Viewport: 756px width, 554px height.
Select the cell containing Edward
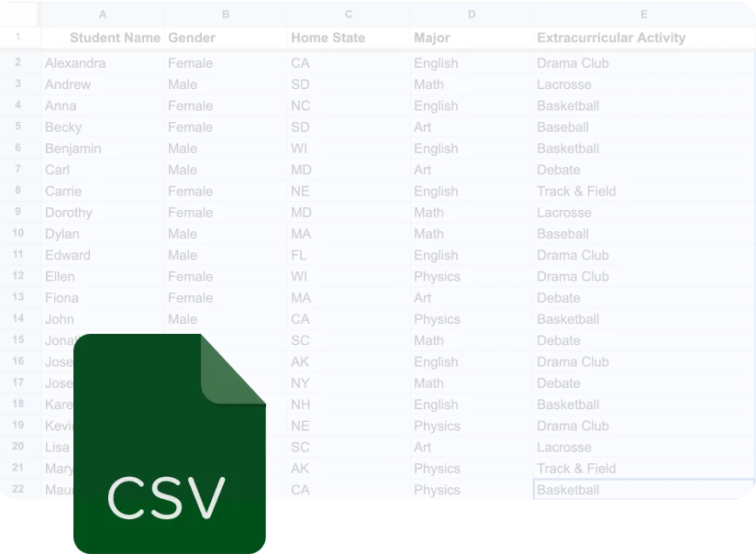pos(103,255)
